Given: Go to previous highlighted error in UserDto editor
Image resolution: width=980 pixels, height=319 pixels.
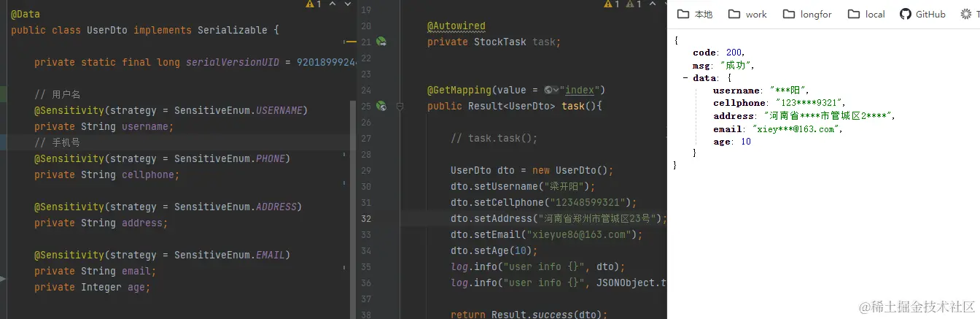Looking at the screenshot, I should click(x=332, y=4).
